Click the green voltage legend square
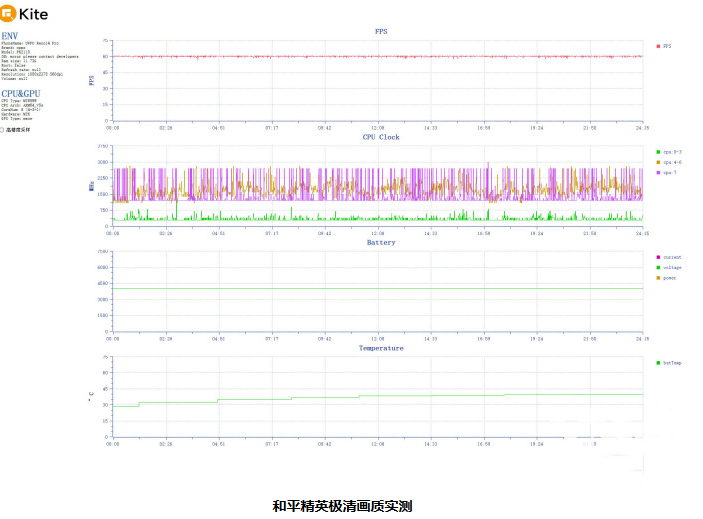This screenshot has height=519, width=703. click(x=658, y=268)
